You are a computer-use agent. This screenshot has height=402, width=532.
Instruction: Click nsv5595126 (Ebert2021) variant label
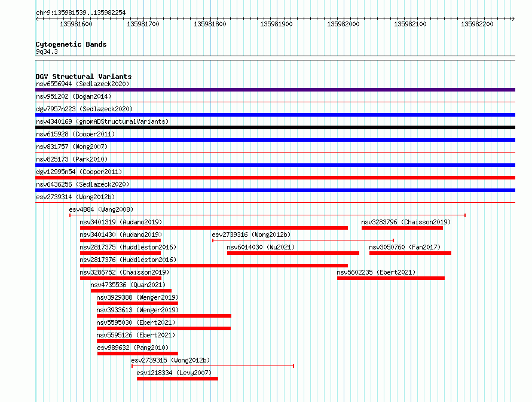(136, 335)
